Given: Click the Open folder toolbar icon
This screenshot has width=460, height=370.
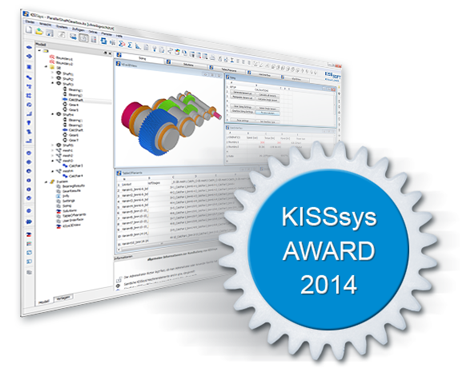Looking at the screenshot, I should point(40,32).
